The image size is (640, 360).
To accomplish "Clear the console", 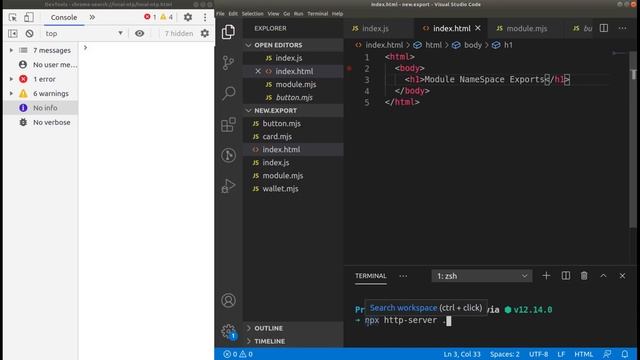I will pos(29,33).
